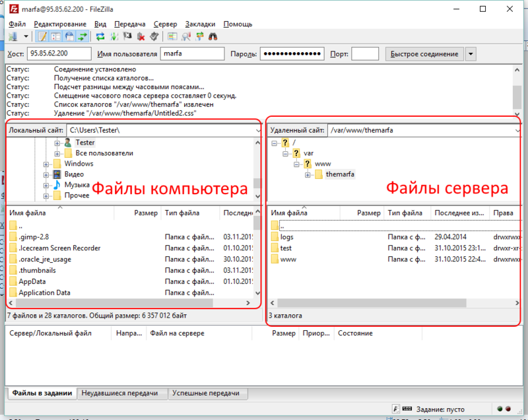528x420 pixels.
Task: Open the Закладки menu
Action: point(200,24)
